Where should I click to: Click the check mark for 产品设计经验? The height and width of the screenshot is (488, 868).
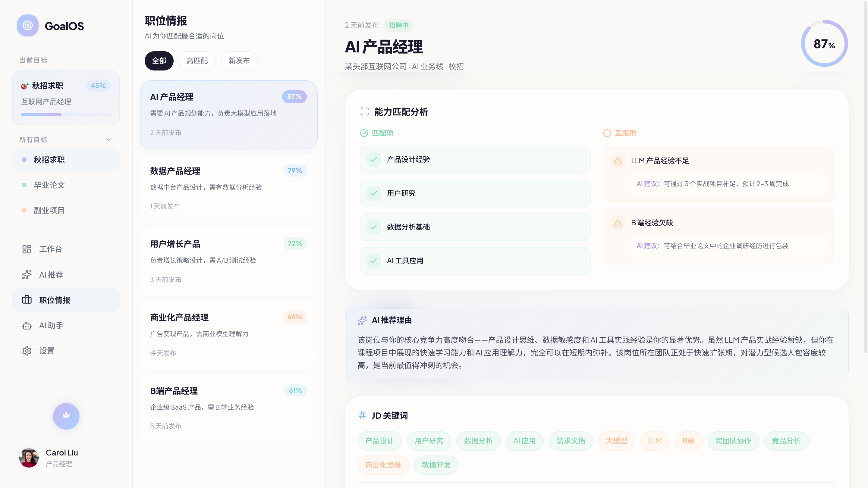pyautogui.click(x=374, y=160)
